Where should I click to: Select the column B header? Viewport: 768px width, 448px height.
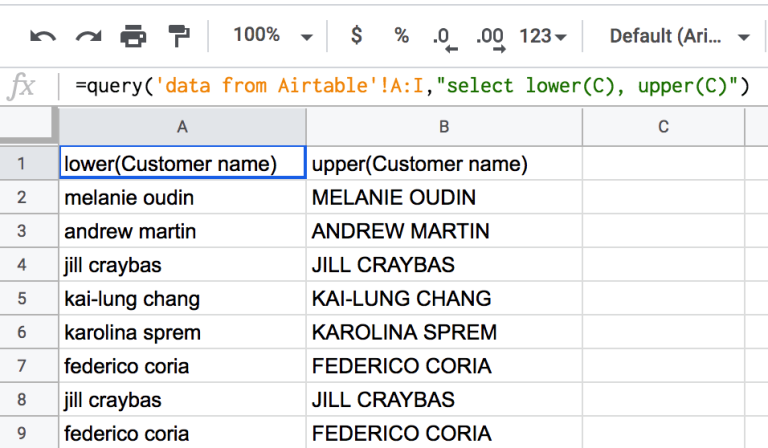point(443,126)
